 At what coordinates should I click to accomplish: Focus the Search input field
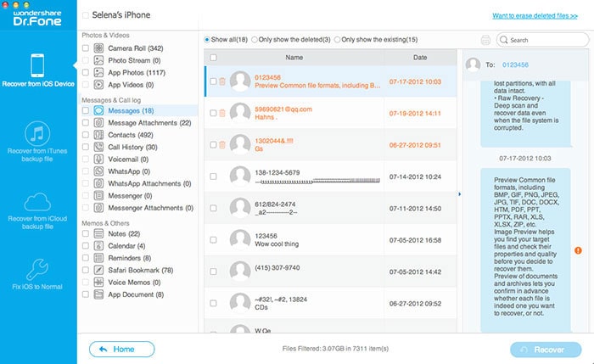pos(542,40)
